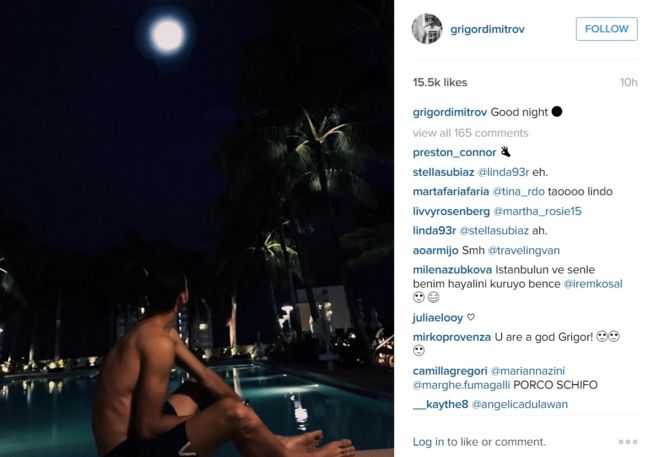This screenshot has height=457, width=646.
Task: Click the @iremkosal mention
Action: click(x=593, y=284)
